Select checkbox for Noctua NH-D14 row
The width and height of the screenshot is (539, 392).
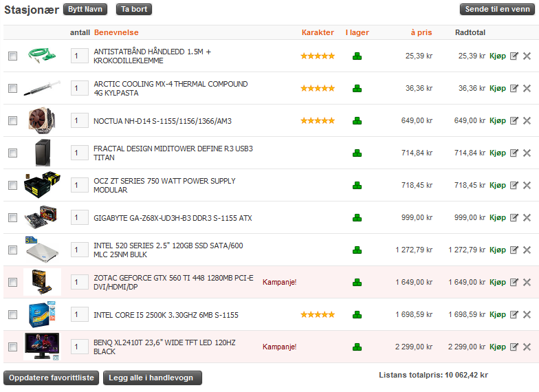click(x=12, y=121)
